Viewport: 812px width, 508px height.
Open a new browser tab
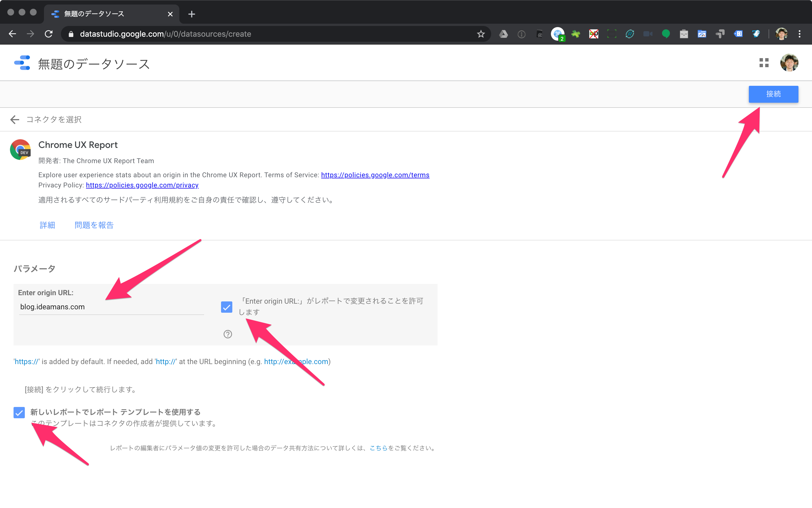192,14
